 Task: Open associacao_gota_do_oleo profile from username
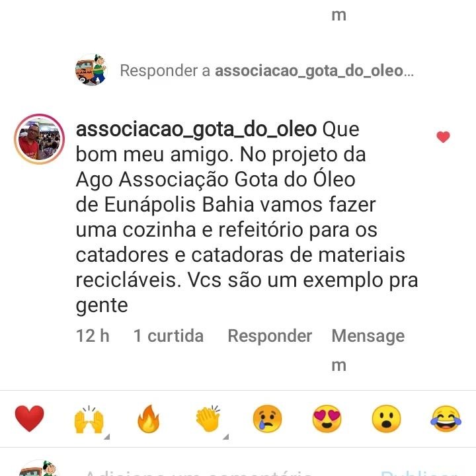pyautogui.click(x=196, y=130)
